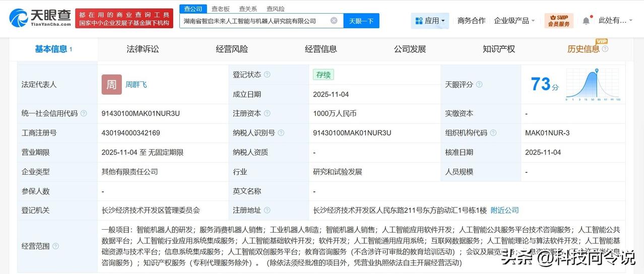
Task: Select credit code 91430100MAK01NUR3U under 统一社会信用代码
Action: tap(141, 113)
